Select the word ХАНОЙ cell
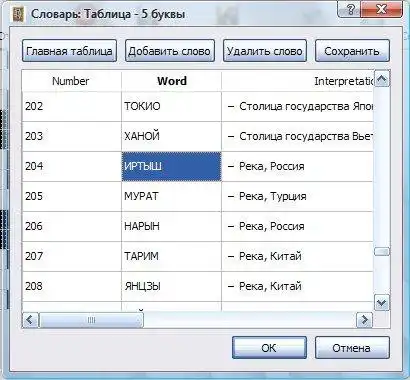The height and width of the screenshot is (380, 410). pyautogui.click(x=171, y=136)
